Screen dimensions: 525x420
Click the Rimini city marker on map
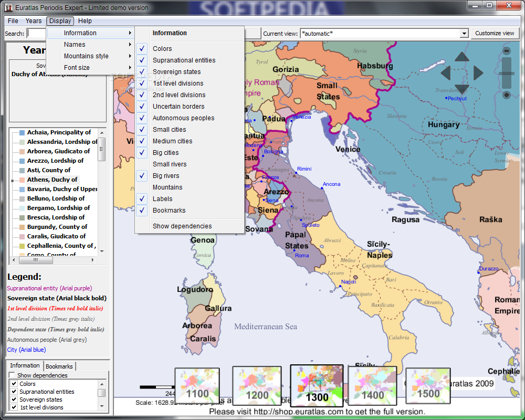pos(296,173)
